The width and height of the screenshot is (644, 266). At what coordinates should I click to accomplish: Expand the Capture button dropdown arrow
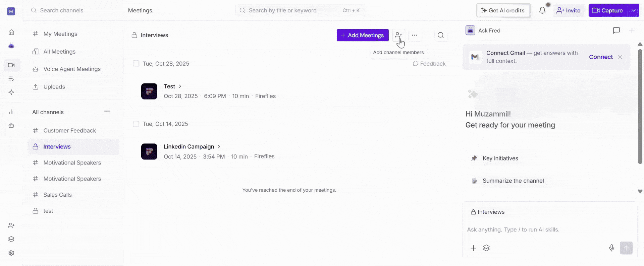634,10
